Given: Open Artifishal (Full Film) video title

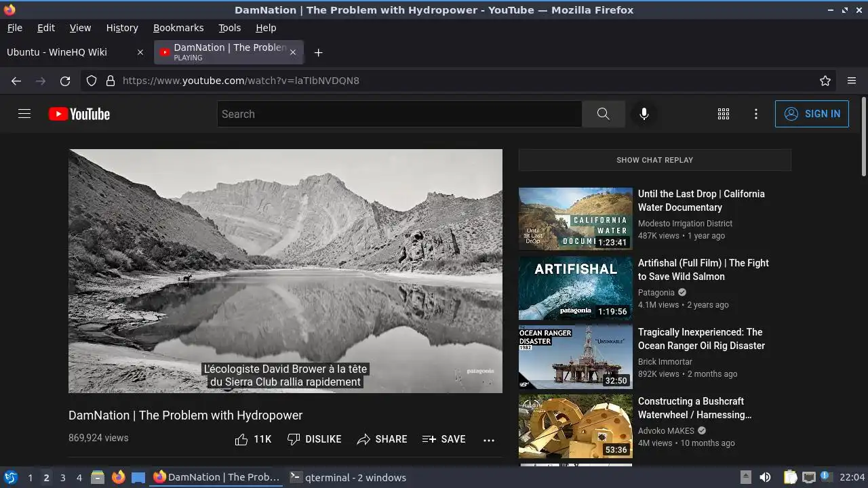Looking at the screenshot, I should tap(703, 270).
